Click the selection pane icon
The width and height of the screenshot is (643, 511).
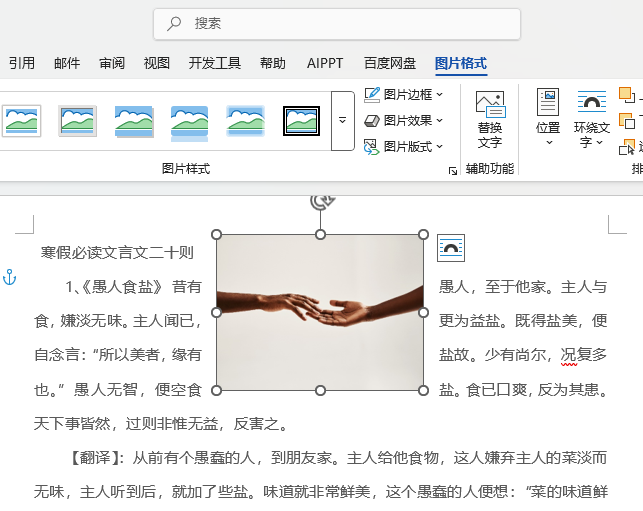pos(627,147)
